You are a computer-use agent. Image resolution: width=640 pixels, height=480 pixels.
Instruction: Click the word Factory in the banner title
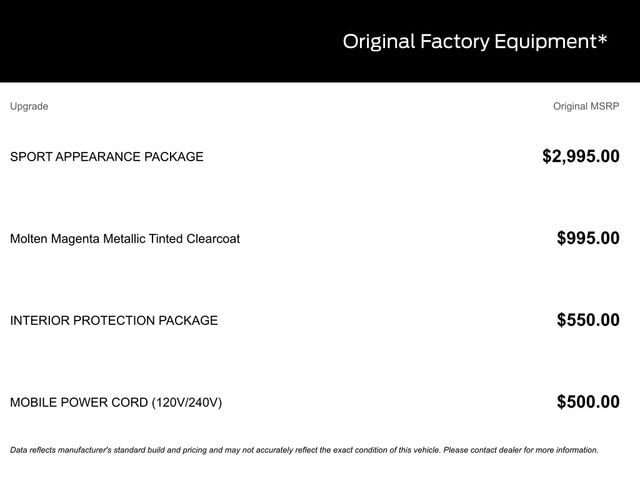pos(454,42)
